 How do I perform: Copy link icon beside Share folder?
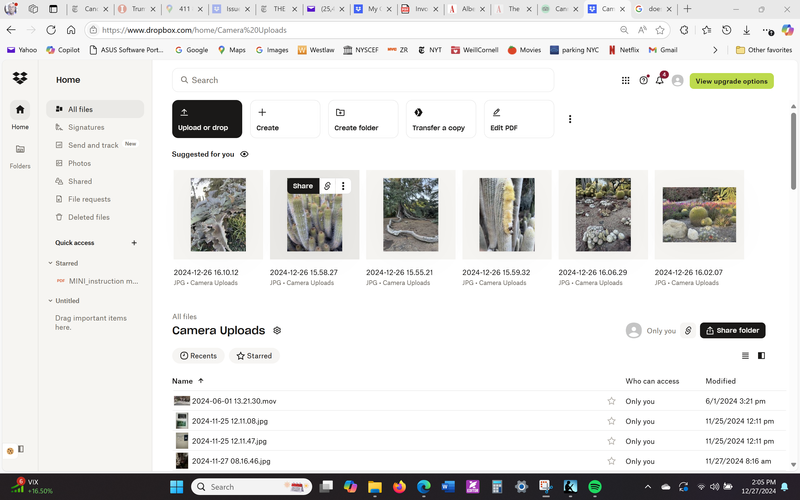[687, 330]
